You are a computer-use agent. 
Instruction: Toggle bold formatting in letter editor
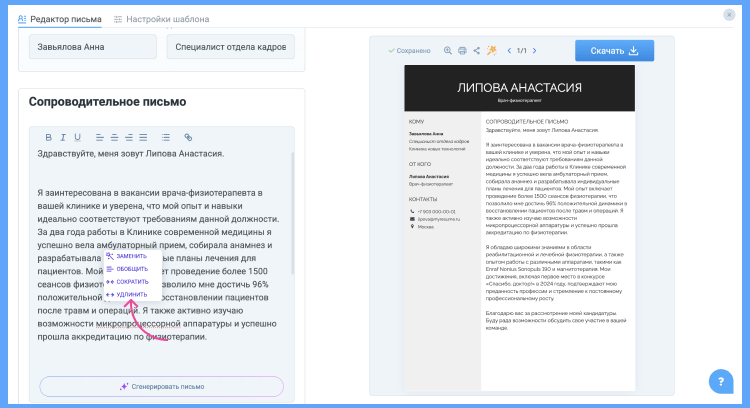[x=47, y=137]
